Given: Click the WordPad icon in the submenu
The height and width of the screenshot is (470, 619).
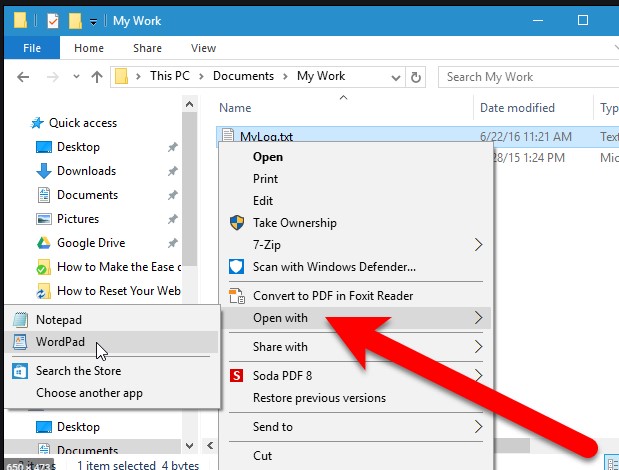Looking at the screenshot, I should 20,342.
